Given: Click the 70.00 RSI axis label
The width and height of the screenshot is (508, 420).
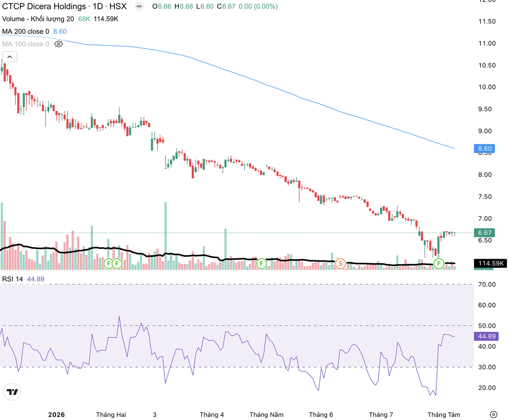Looking at the screenshot, I should point(487,285).
